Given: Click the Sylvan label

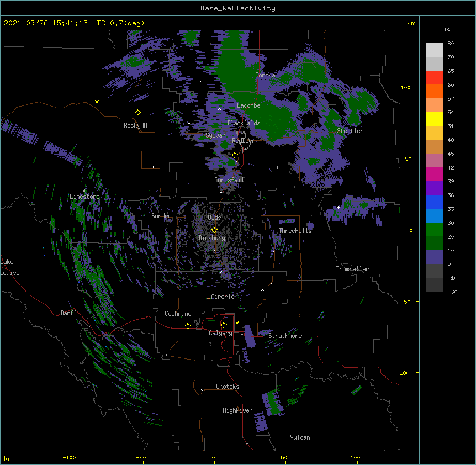Looking at the screenshot, I should pos(215,135).
